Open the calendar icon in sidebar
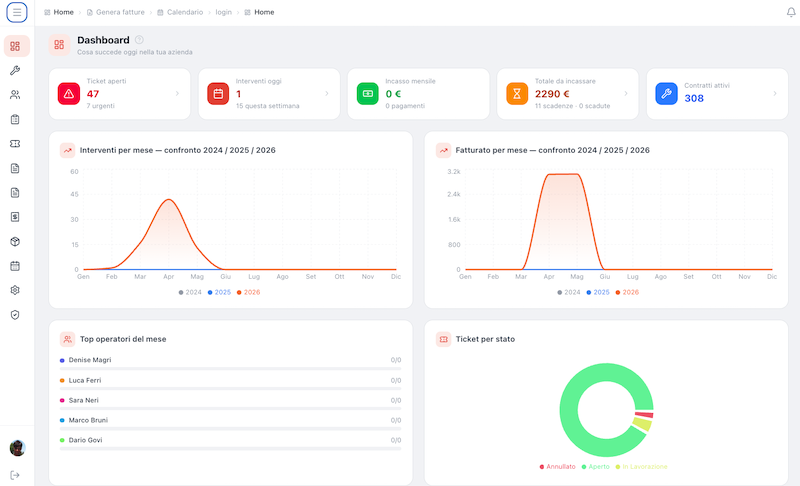This screenshot has width=800, height=486. point(15,266)
